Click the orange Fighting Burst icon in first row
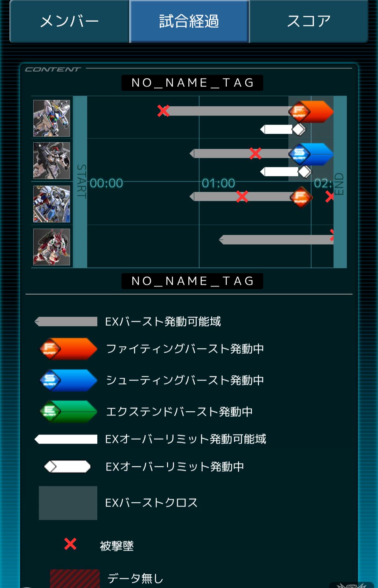Image resolution: width=378 pixels, height=588 pixels. (300, 111)
